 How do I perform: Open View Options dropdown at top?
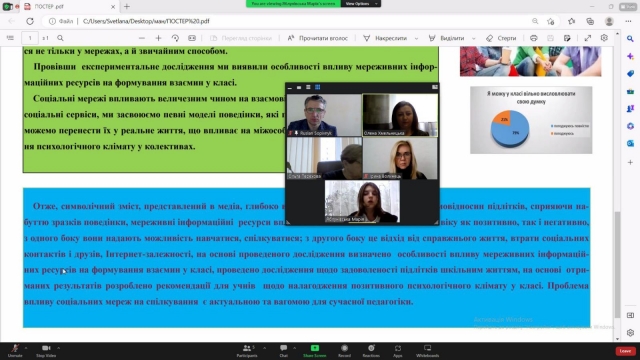[x=360, y=4]
